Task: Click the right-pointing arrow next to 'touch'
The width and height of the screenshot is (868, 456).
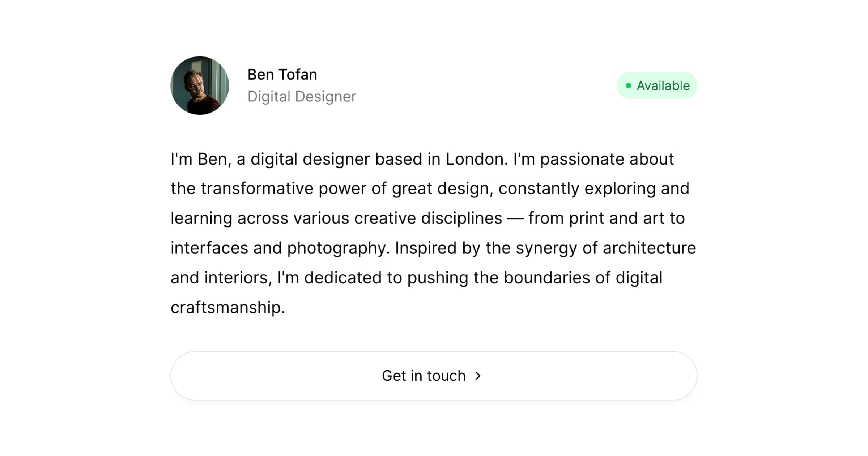Action: [479, 376]
